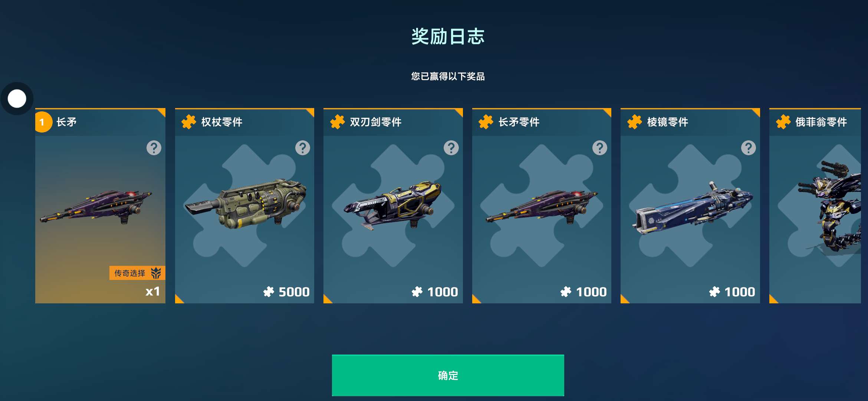Click the orange number 1 badge

(x=43, y=122)
